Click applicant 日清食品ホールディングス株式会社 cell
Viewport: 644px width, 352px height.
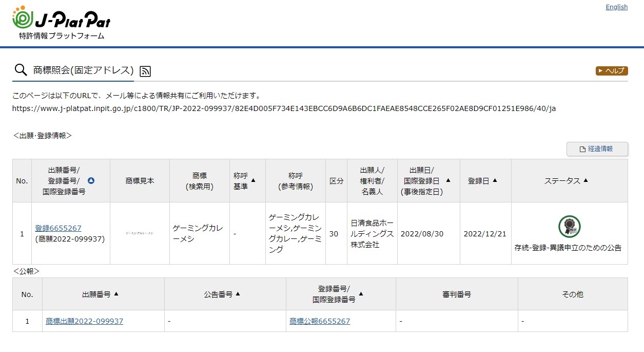point(372,234)
